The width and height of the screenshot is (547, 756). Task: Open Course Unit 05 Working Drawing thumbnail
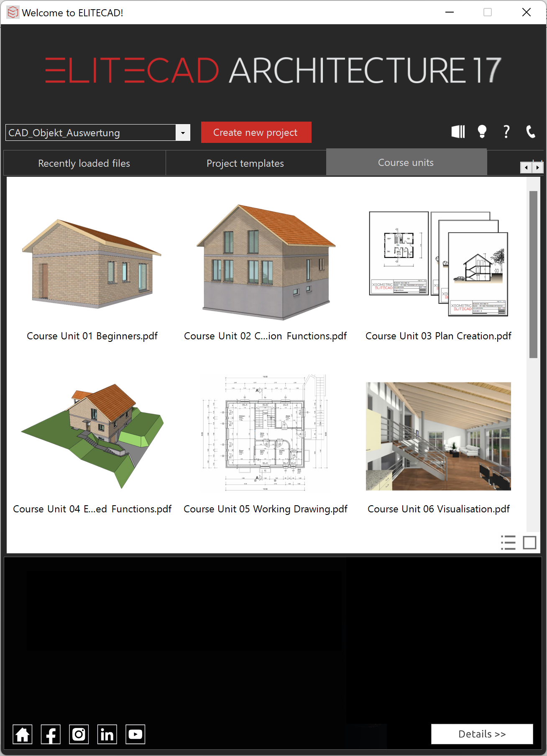(266, 433)
